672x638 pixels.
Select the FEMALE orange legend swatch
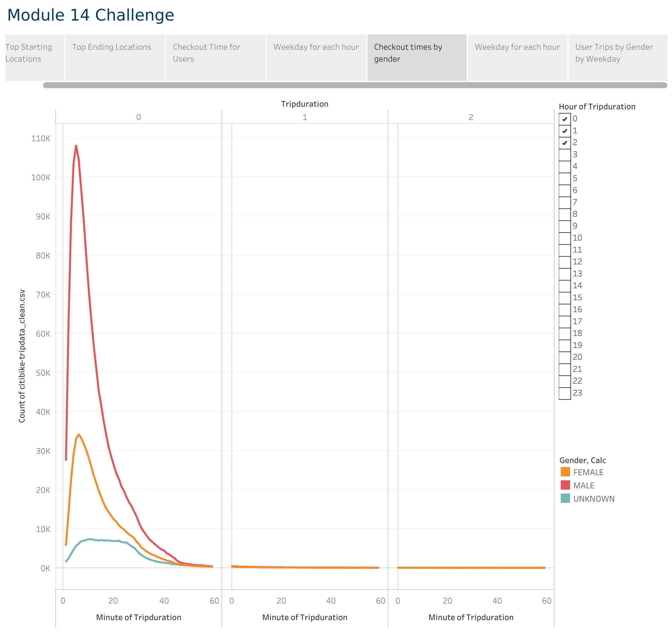coord(565,472)
